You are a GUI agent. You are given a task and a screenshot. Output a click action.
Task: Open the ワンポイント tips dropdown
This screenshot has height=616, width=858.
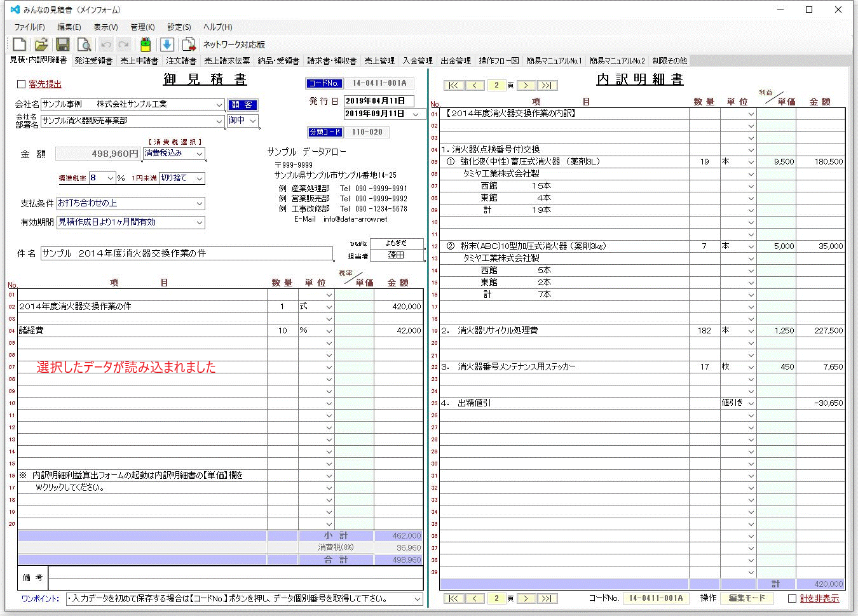pyautogui.click(x=418, y=599)
